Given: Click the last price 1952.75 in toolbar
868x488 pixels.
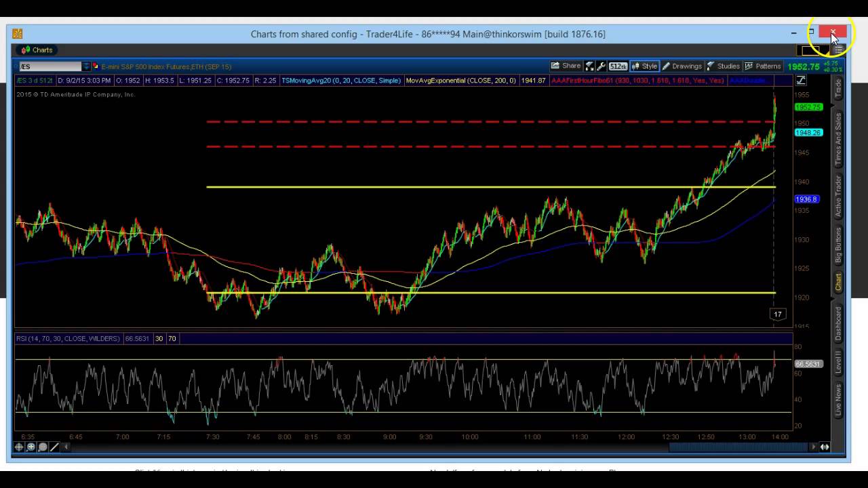Looking at the screenshot, I should coord(804,66).
